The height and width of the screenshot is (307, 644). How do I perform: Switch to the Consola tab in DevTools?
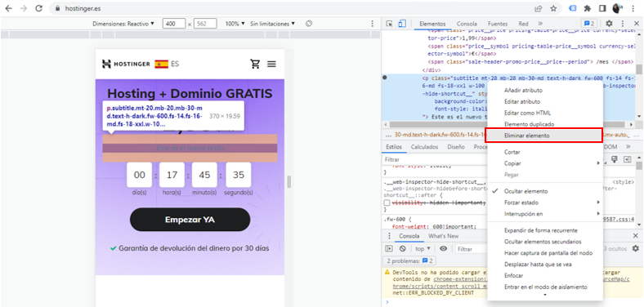click(467, 24)
